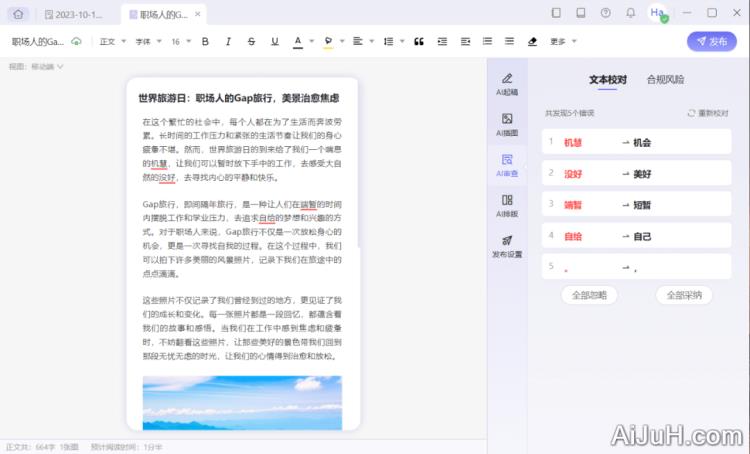Open the notifications bell icon
Screen dimensions: 750x454
[x=630, y=13]
